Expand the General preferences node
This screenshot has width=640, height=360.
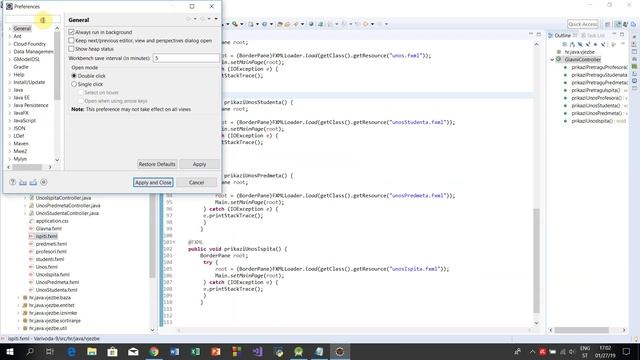(x=9, y=29)
